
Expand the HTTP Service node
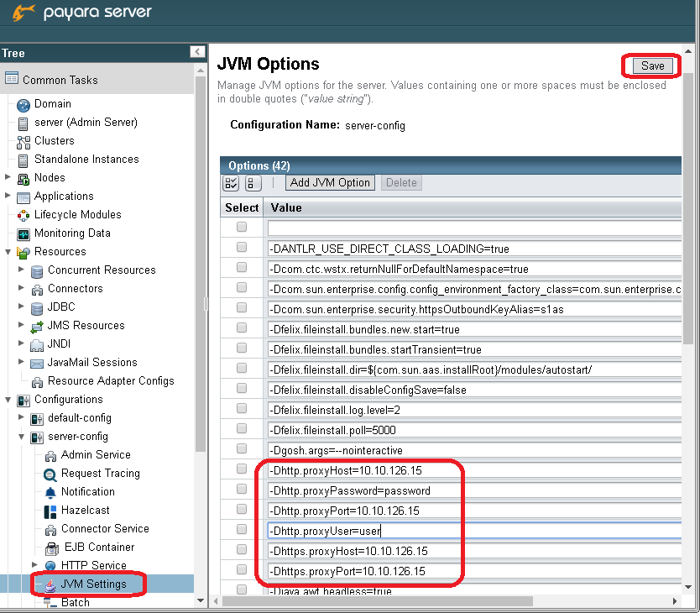[x=34, y=565]
